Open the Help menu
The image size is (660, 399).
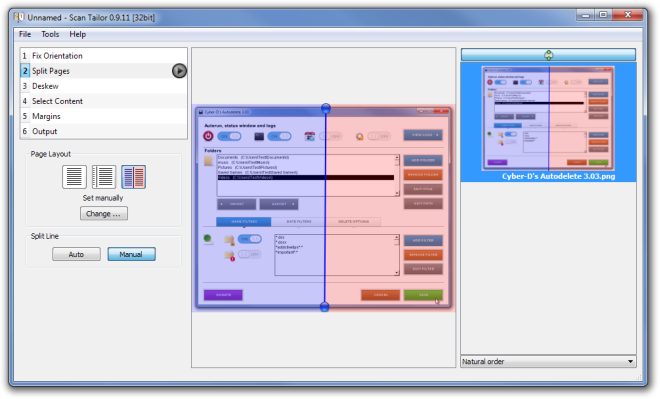click(77, 34)
